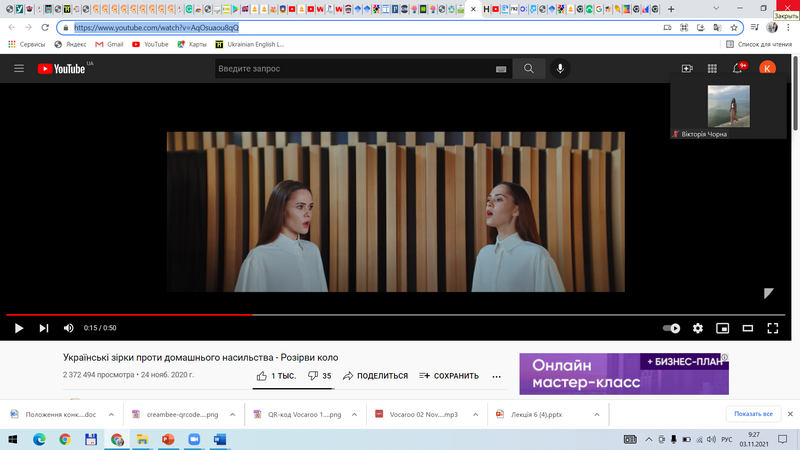Viewport: 800px width, 450px height.
Task: Open the create video menu
Action: [x=687, y=68]
